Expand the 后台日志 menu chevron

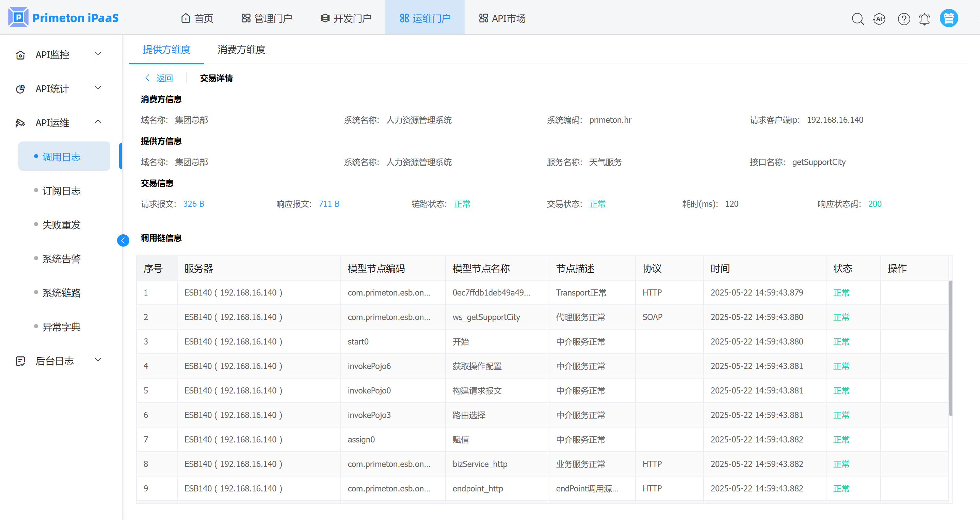pos(98,360)
